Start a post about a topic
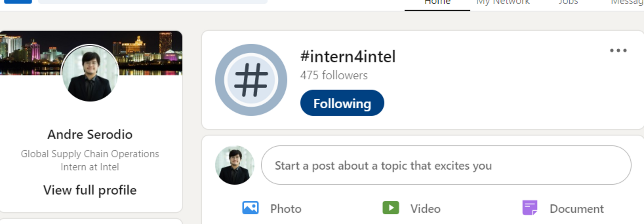The image size is (644, 224). pos(446,165)
